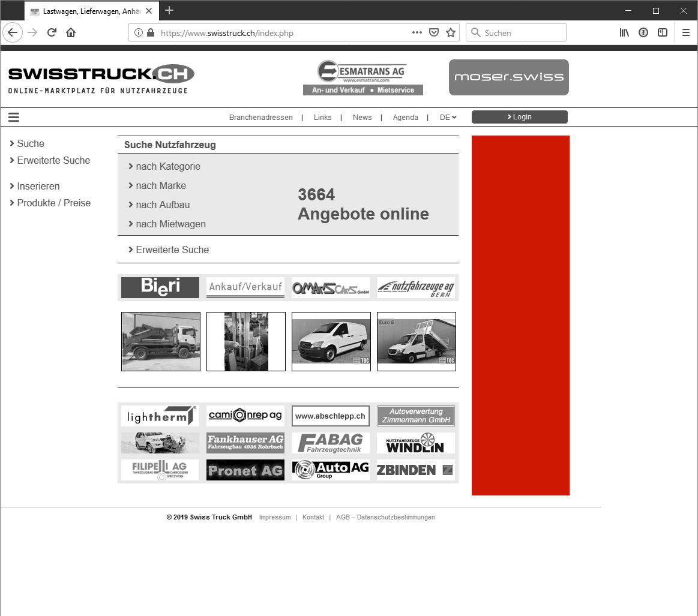Click the snow plow vehicle sponsor image
Screen dimensions: 698x616
click(160, 443)
